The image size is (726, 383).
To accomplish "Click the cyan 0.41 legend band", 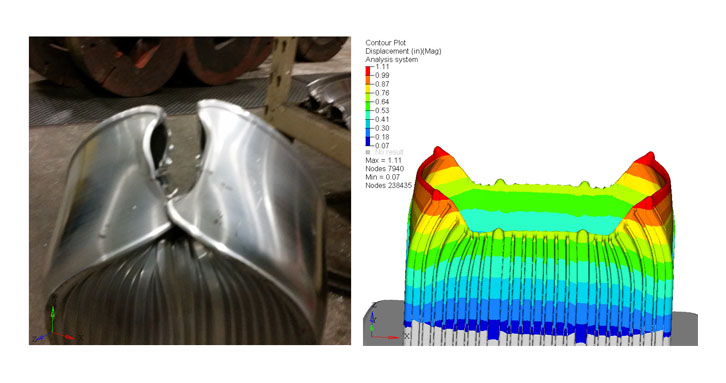I will (x=369, y=124).
